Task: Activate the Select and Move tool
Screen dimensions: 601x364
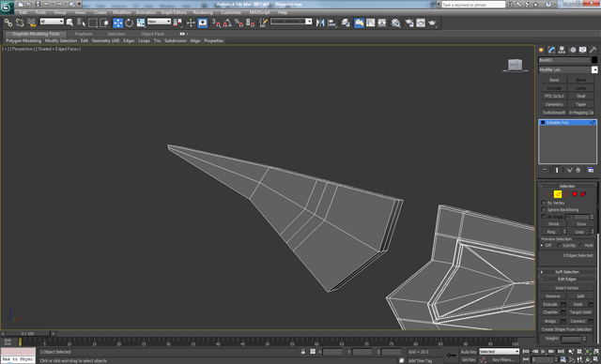Action: pos(118,23)
